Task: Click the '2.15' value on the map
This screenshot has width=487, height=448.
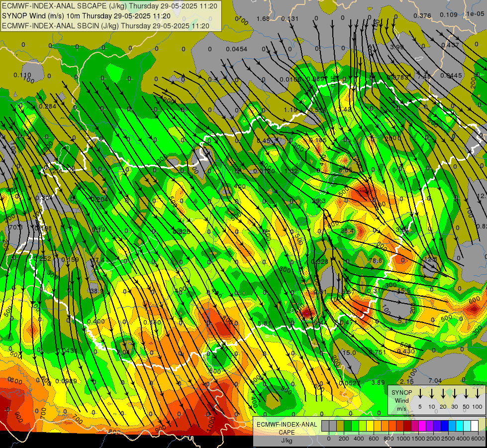Action: pyautogui.click(x=407, y=381)
